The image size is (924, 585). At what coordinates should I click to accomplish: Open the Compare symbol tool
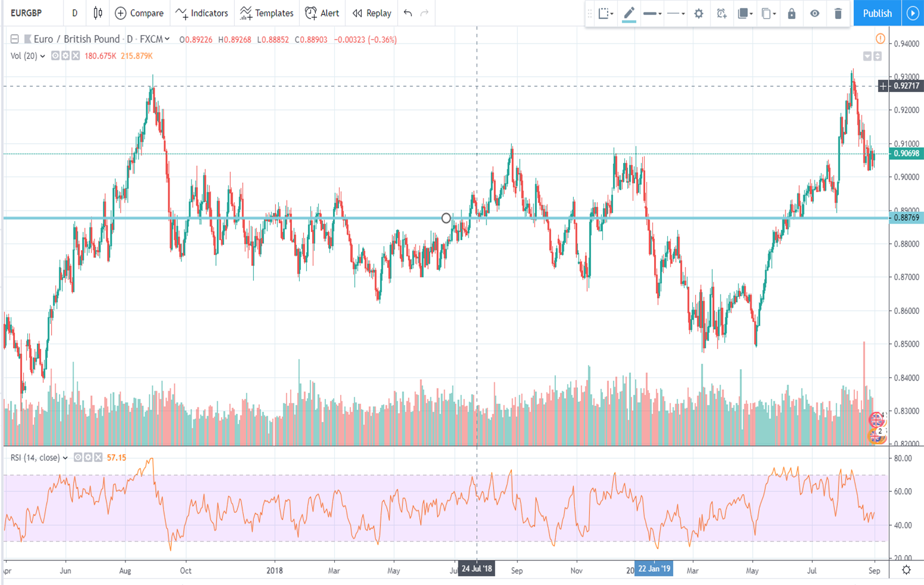click(x=139, y=13)
